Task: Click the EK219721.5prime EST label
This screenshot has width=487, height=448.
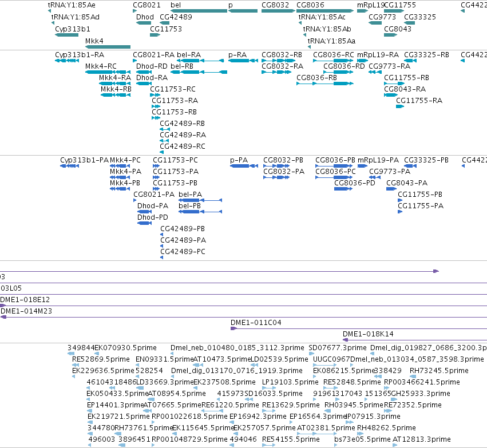Action: [x=118, y=417]
